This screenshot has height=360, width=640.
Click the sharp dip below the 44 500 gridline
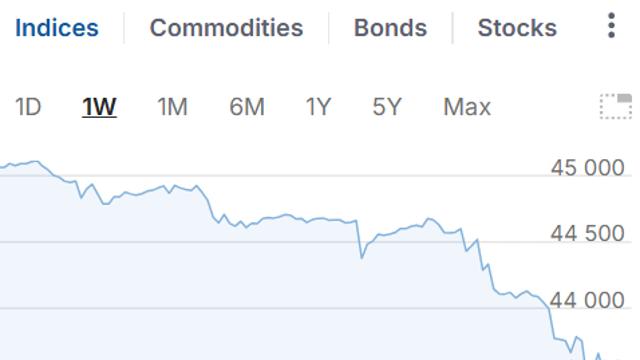[362, 257]
